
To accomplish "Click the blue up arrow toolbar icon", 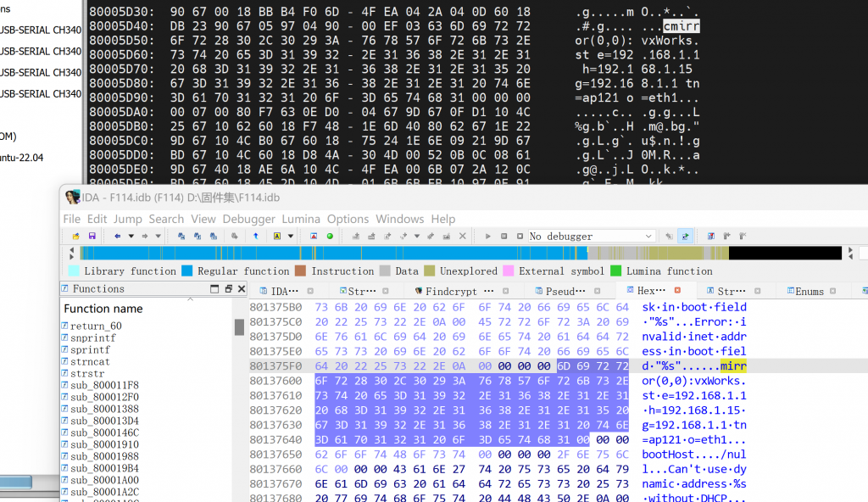I will 255,236.
